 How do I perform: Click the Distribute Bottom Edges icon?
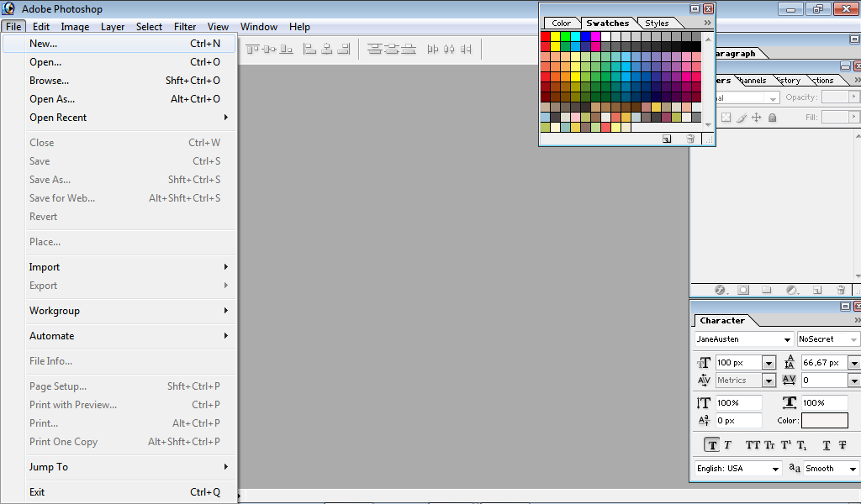click(409, 50)
